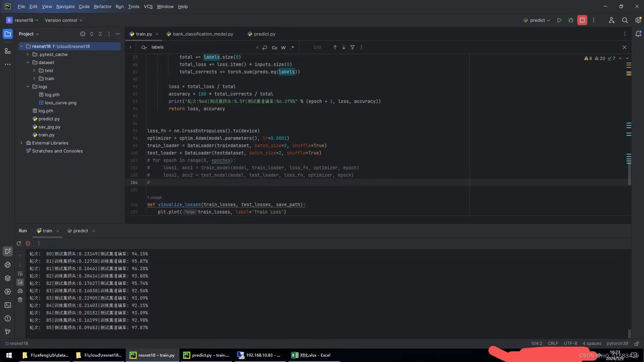Switch to predict.py editor tab
Screen dimensions: 644x362
(x=262, y=34)
